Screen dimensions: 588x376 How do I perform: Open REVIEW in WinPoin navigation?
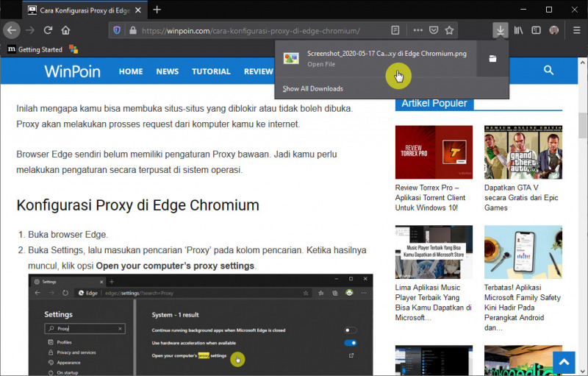(259, 71)
